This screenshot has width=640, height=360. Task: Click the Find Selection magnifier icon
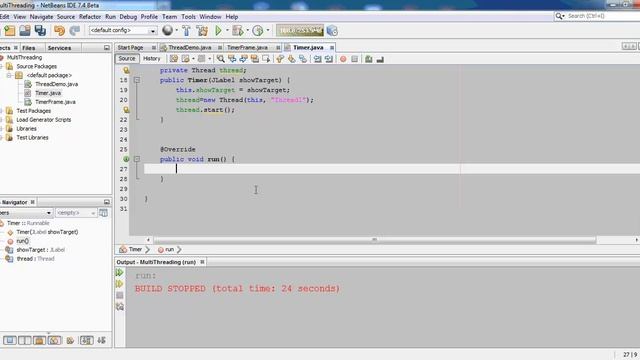[220, 59]
